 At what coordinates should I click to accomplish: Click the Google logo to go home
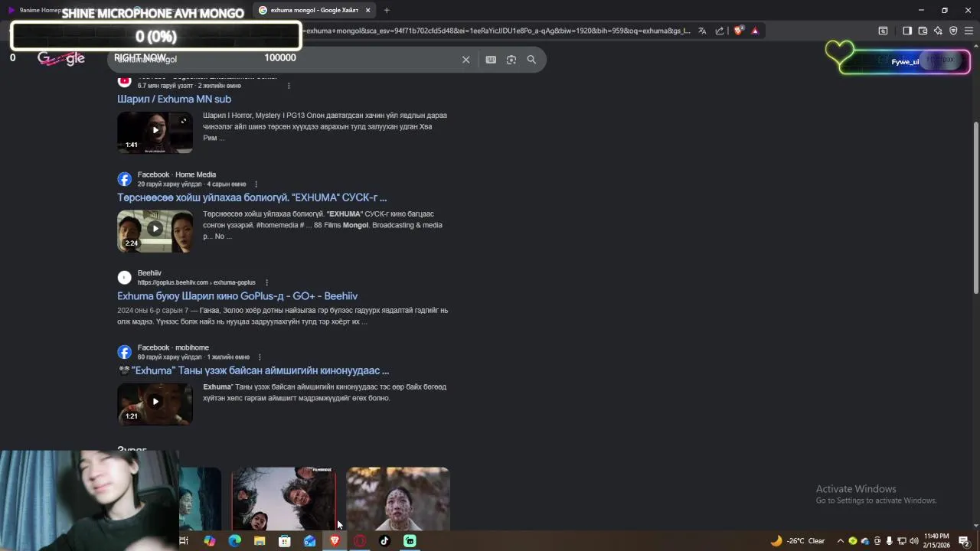click(x=61, y=59)
